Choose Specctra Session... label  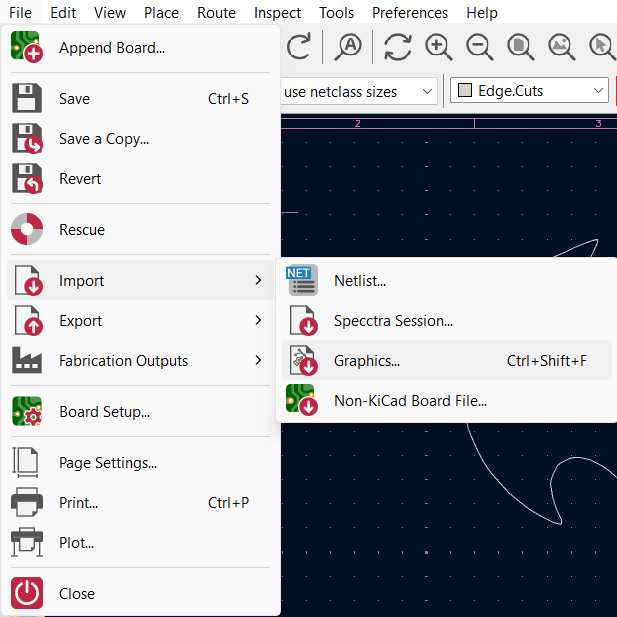point(393,321)
